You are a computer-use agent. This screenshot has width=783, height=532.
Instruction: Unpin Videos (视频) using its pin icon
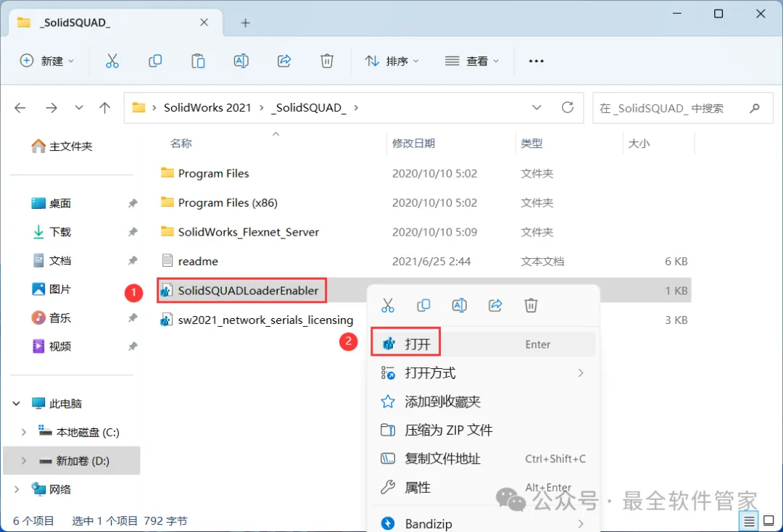point(133,346)
